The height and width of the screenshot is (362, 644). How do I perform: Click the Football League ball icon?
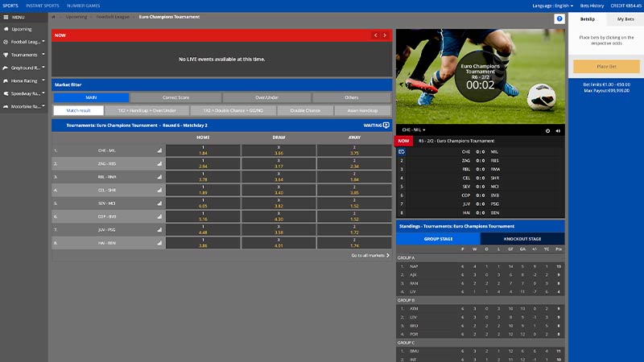tap(6, 42)
